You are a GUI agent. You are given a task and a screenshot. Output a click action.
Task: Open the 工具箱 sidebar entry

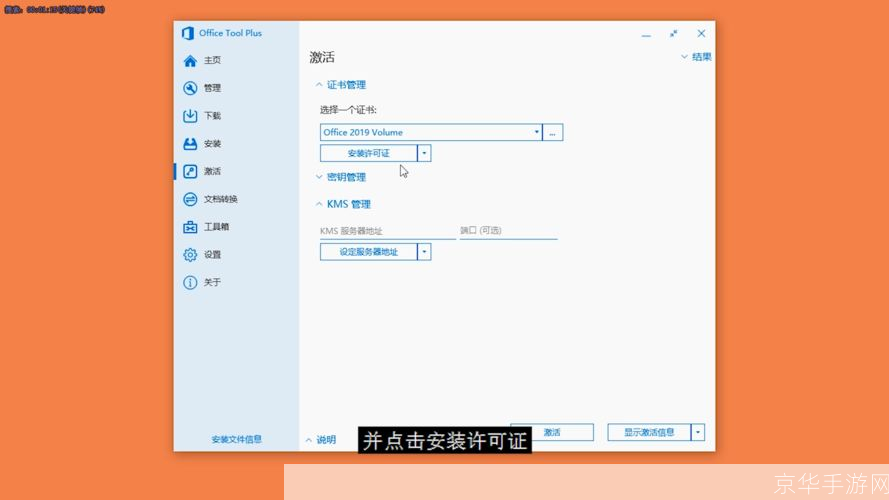[x=217, y=227]
